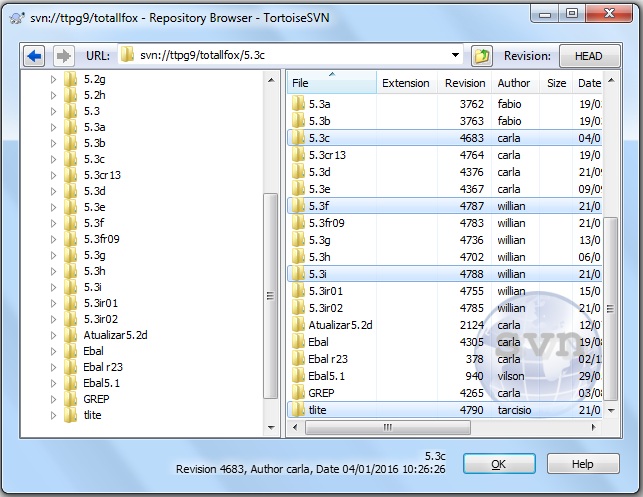This screenshot has height=497, width=643.
Task: Select 5.3ir02 folder icon in tree
Action: (x=71, y=319)
